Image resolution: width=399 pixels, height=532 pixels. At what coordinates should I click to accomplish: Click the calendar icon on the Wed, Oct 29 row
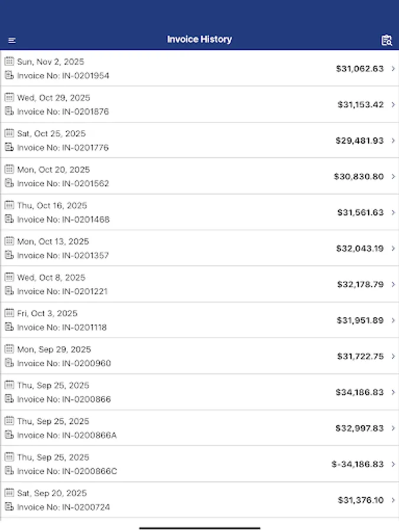point(8,97)
